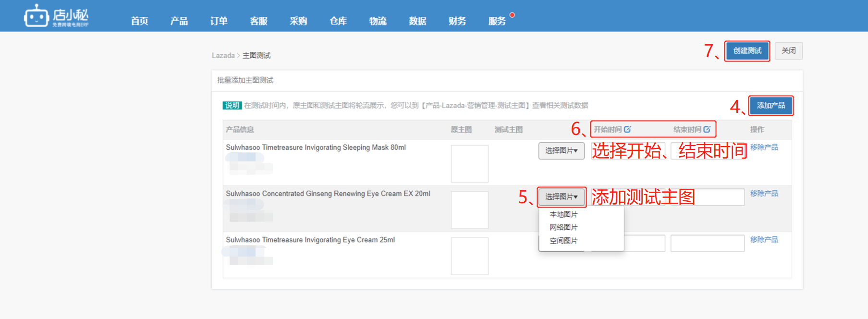Remove Invigorating Eye Cream 25ml via 移除产品
Viewport: 868px width, 319px height.
pyautogui.click(x=764, y=239)
